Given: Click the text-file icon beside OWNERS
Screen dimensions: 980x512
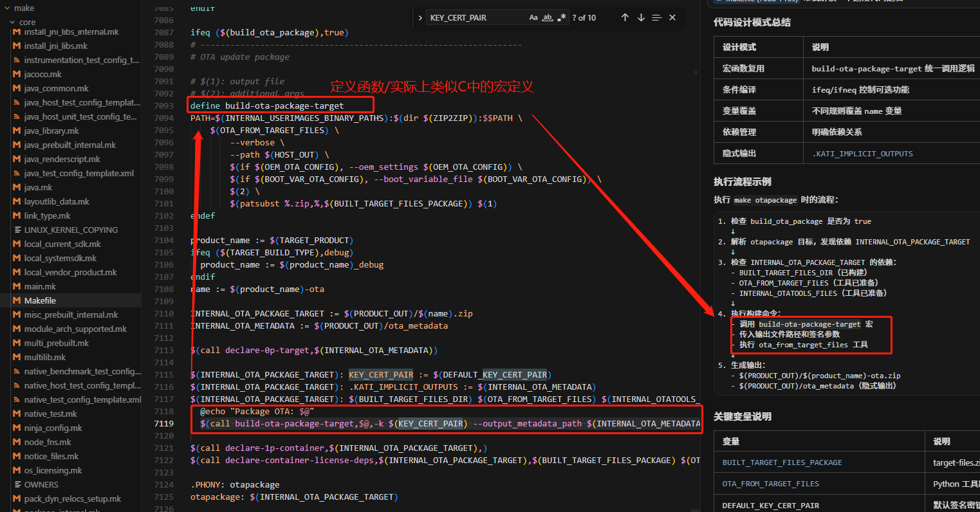Looking at the screenshot, I should coord(17,484).
